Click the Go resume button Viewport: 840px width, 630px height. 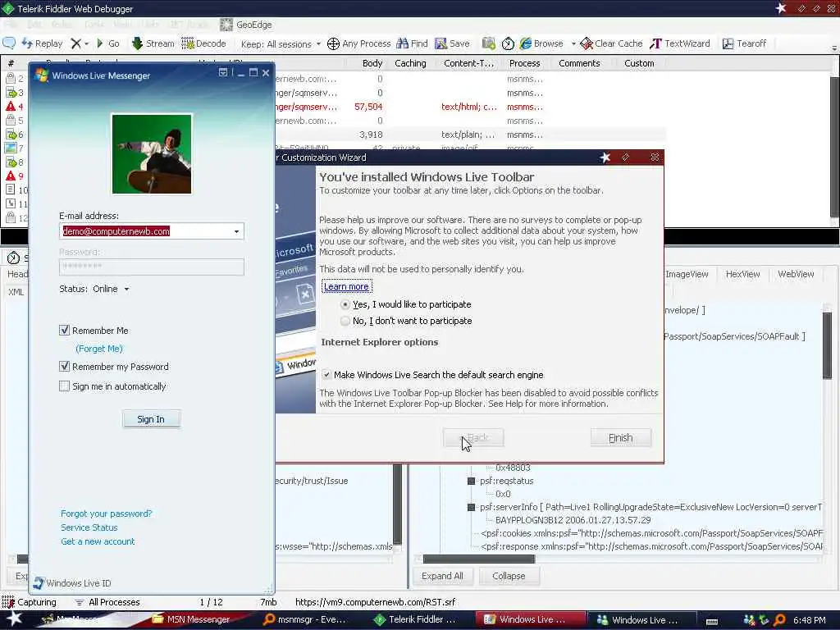[x=107, y=43]
